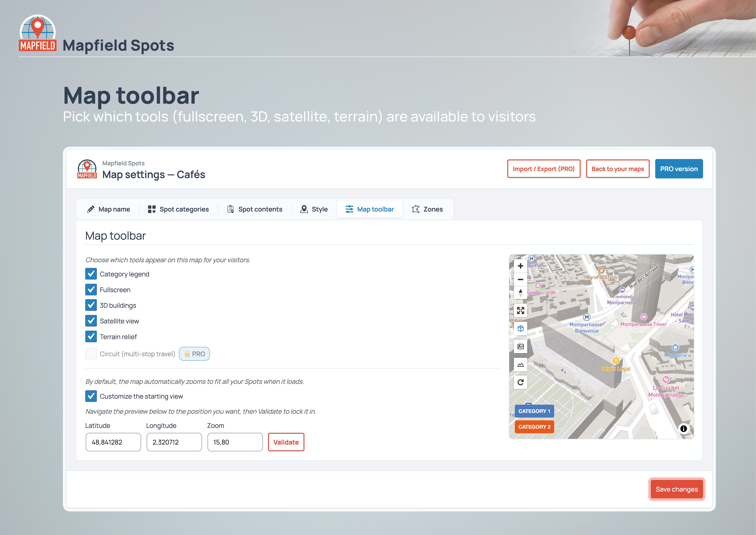The width and height of the screenshot is (756, 535).
Task: Click the reset view refresh icon
Action: pyautogui.click(x=520, y=382)
